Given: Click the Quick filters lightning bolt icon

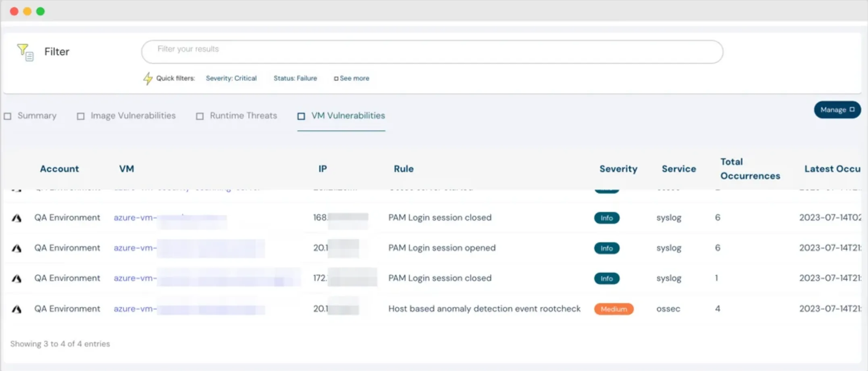Looking at the screenshot, I should point(148,78).
